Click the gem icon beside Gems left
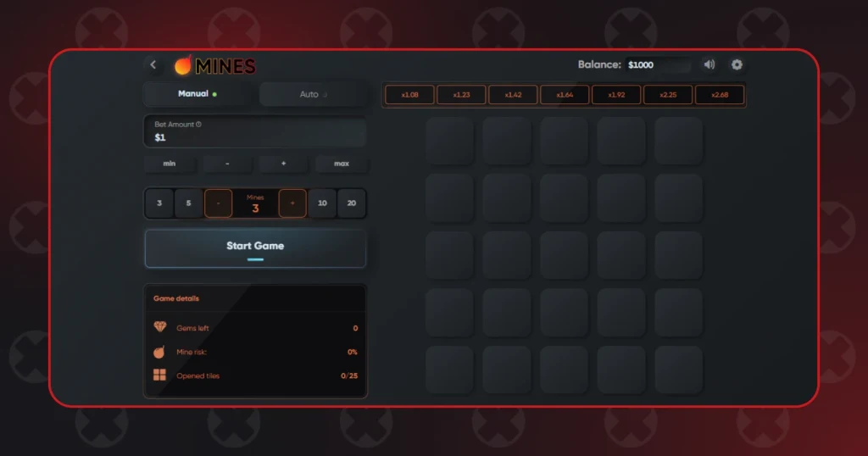 point(160,327)
